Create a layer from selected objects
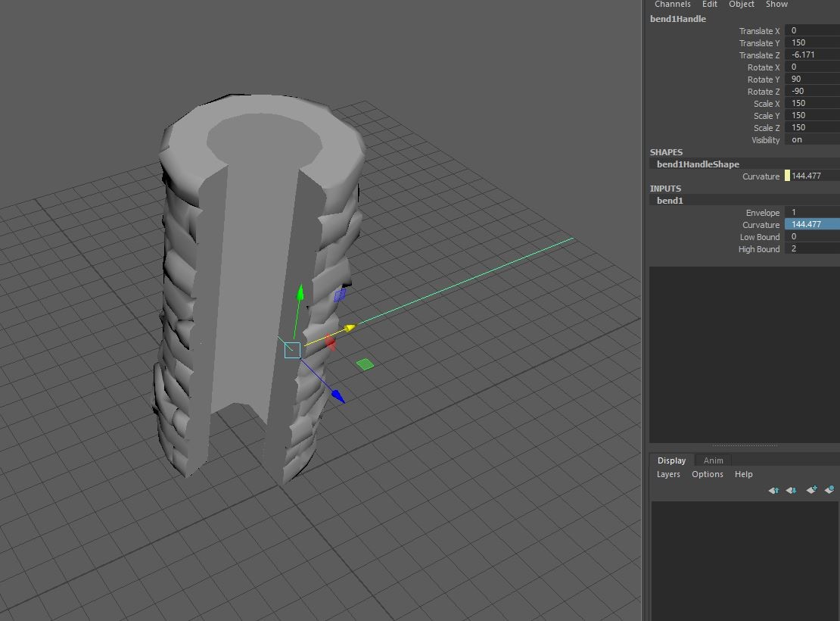 coord(829,490)
